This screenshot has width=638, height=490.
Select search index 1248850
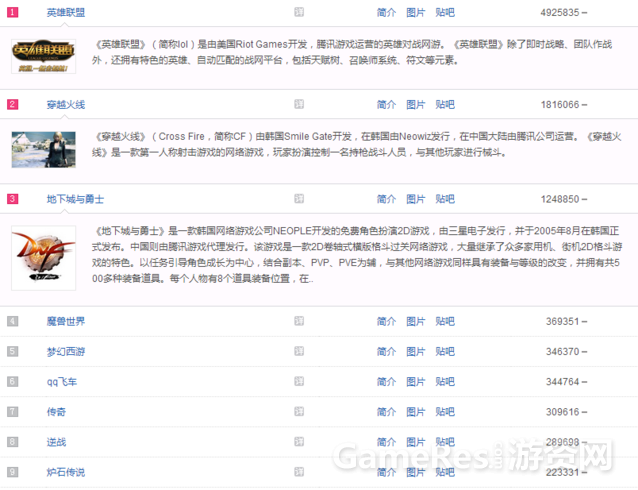coord(560,199)
